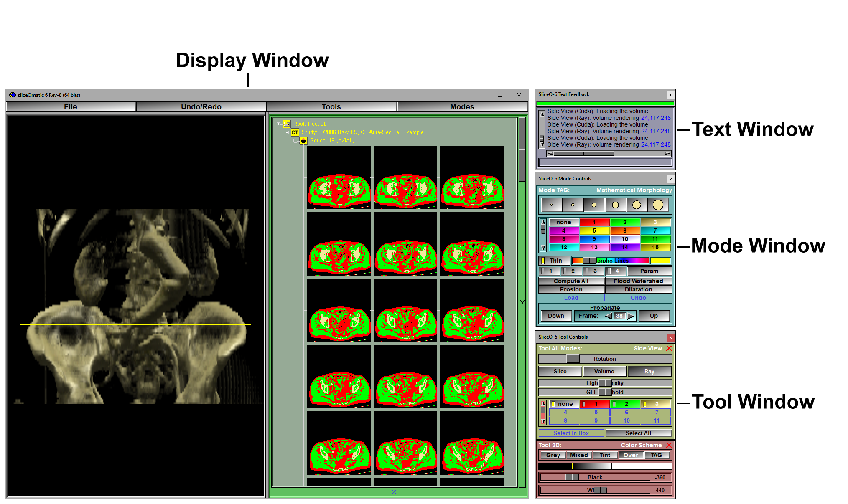The height and width of the screenshot is (504, 848).
Task: Select the fifth brush size circle
Action: pyautogui.click(x=637, y=205)
